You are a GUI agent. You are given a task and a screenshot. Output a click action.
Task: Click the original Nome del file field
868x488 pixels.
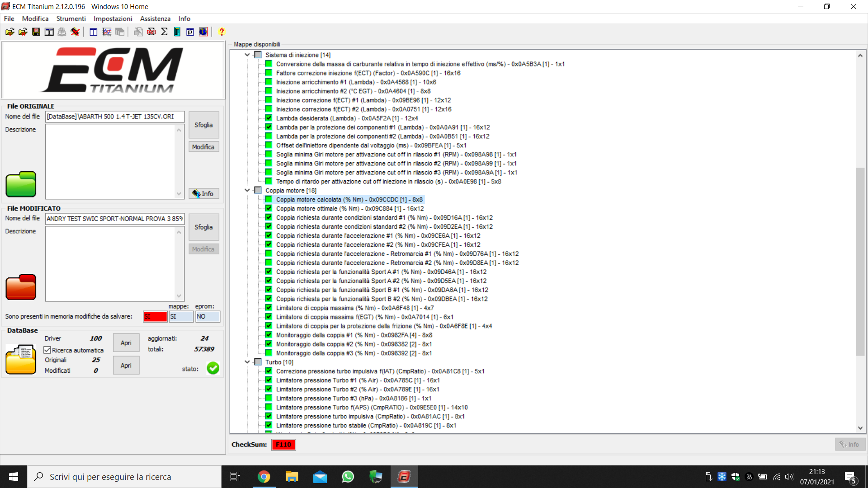(115, 117)
